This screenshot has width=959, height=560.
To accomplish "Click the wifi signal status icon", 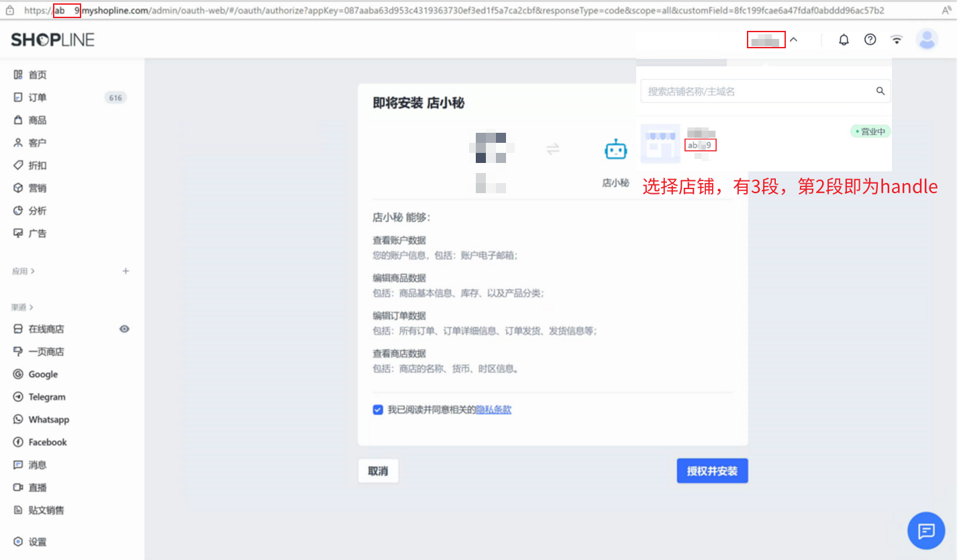I will (897, 40).
